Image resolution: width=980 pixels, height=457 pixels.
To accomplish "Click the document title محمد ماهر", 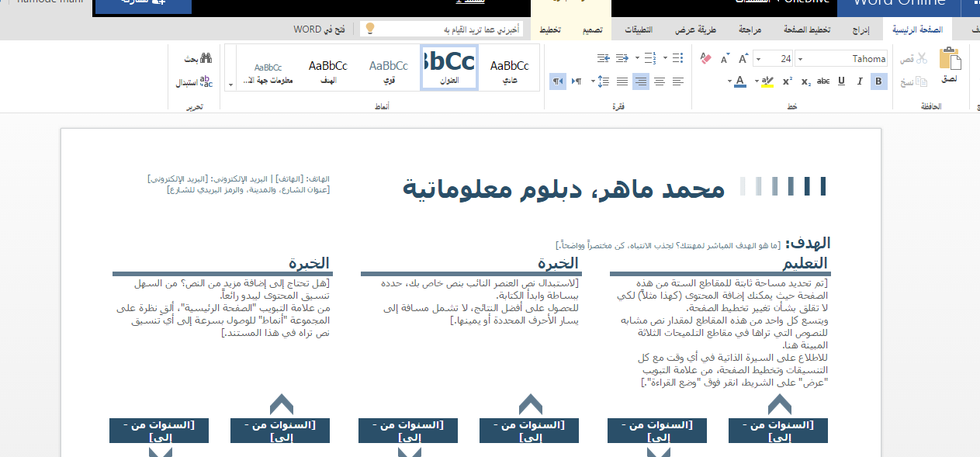I will point(564,189).
